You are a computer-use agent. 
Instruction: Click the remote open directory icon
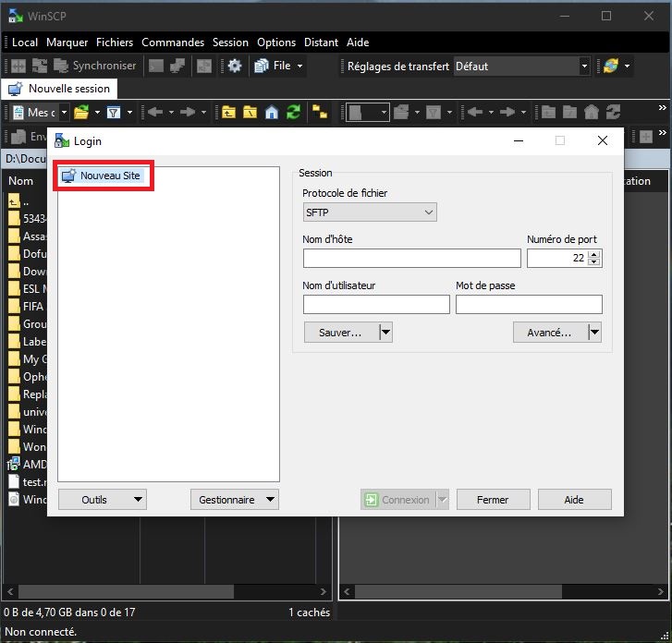401,113
